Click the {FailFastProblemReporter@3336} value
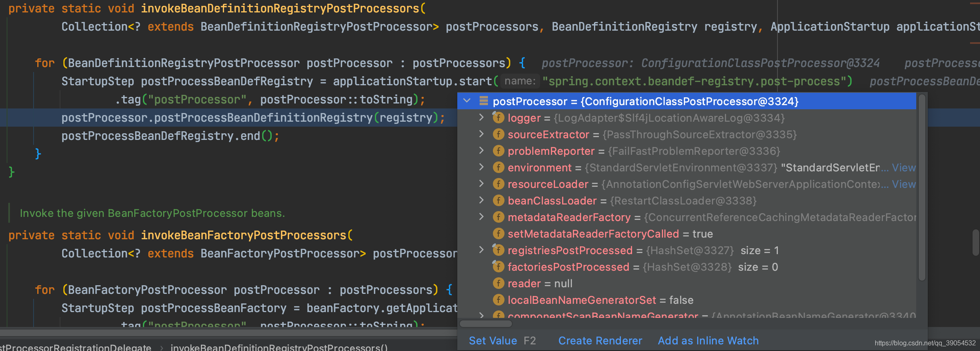Image resolution: width=980 pixels, height=351 pixels. pyautogui.click(x=694, y=151)
